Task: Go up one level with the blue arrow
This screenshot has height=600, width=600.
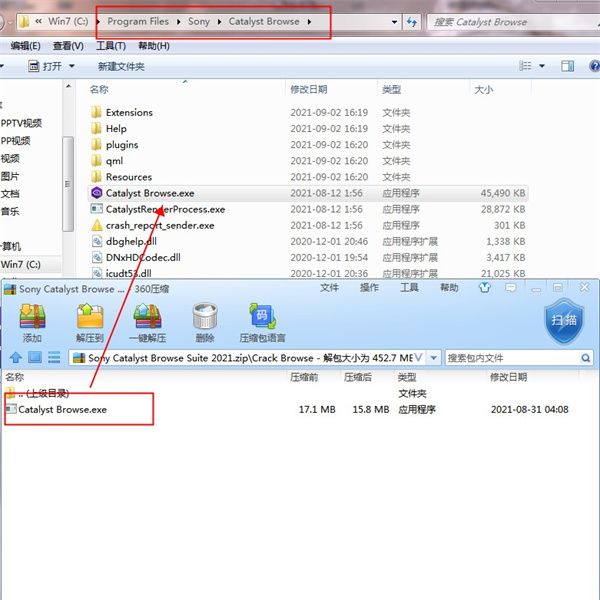Action: pyautogui.click(x=16, y=358)
